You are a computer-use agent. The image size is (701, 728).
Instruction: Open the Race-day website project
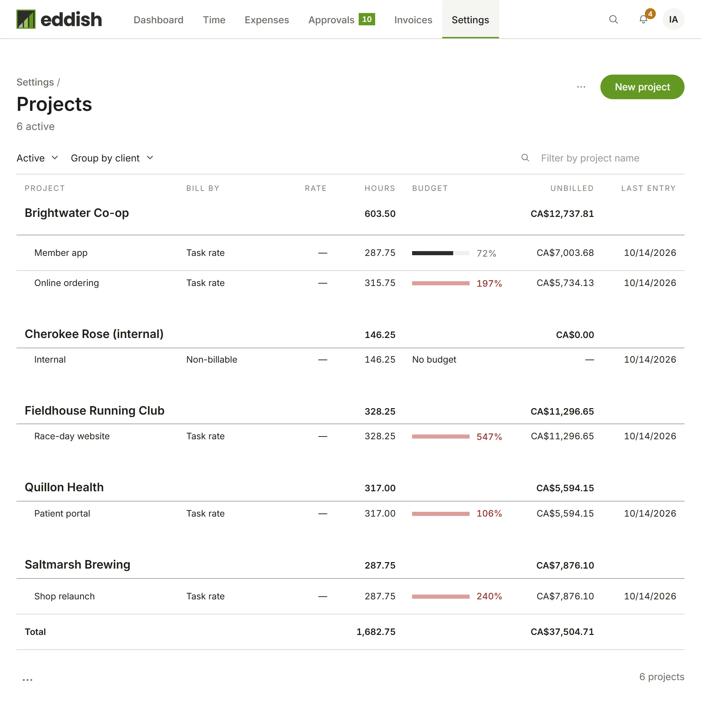pos(72,436)
